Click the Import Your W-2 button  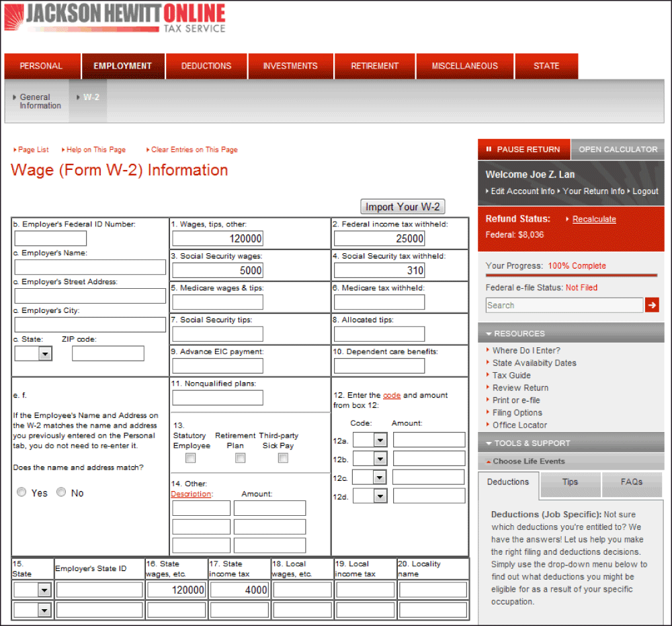(x=403, y=207)
